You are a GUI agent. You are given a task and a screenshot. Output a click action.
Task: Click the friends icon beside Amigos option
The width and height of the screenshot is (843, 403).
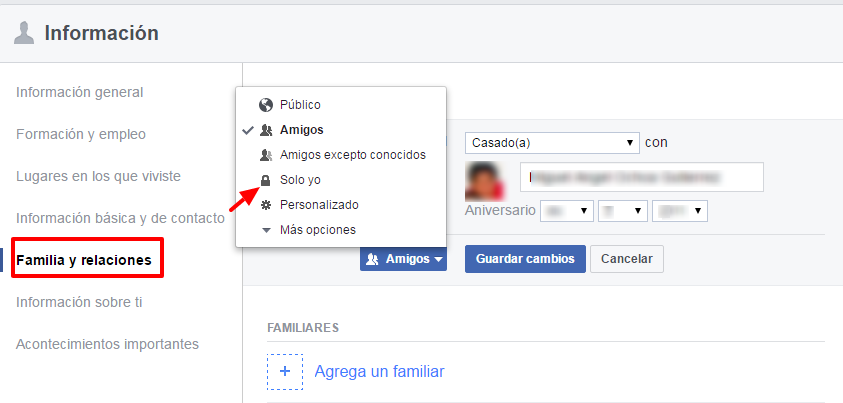(x=265, y=130)
